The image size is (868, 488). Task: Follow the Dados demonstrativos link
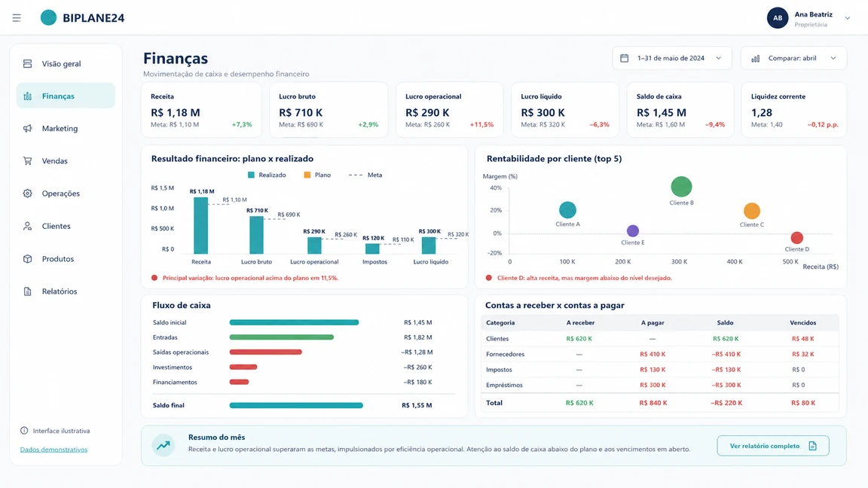pyautogui.click(x=53, y=450)
